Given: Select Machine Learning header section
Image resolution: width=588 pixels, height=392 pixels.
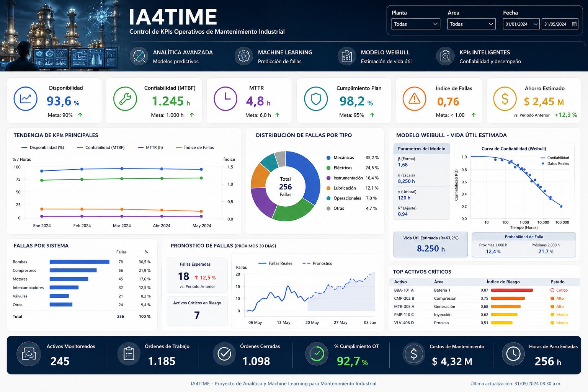Looking at the screenshot, I should pyautogui.click(x=274, y=56).
